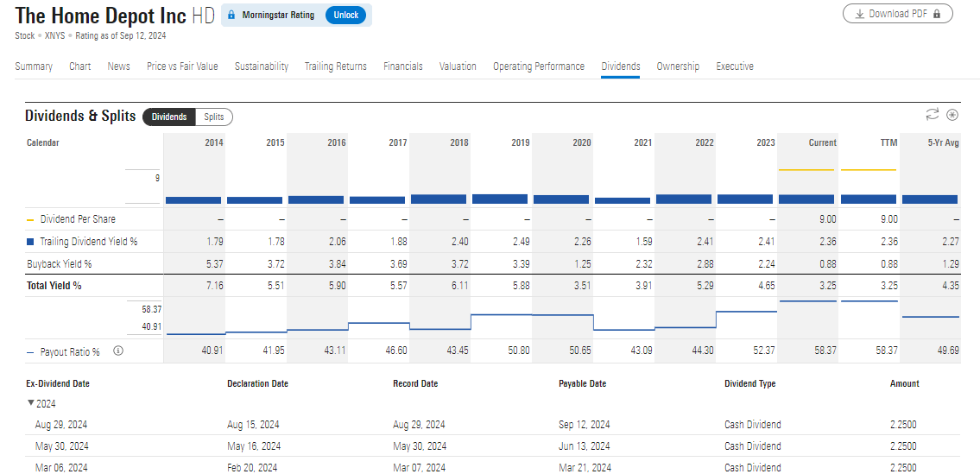Click the Unlock button
The width and height of the screenshot is (980, 474).
tap(345, 15)
